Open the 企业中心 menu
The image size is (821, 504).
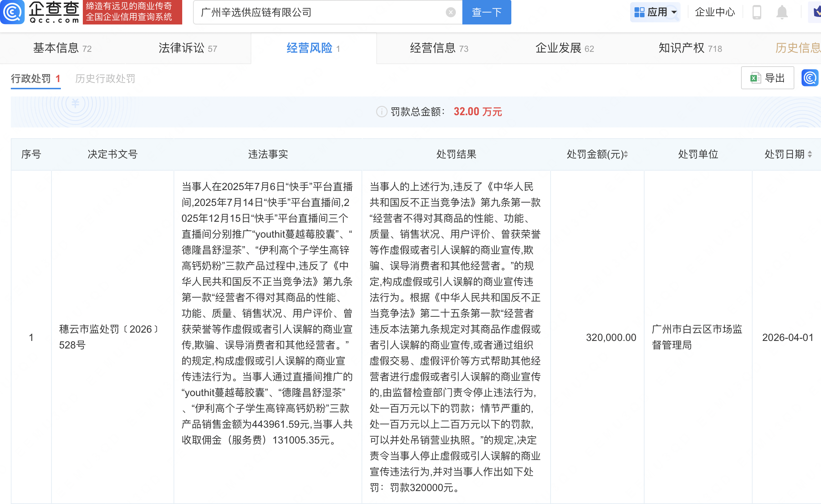(714, 12)
